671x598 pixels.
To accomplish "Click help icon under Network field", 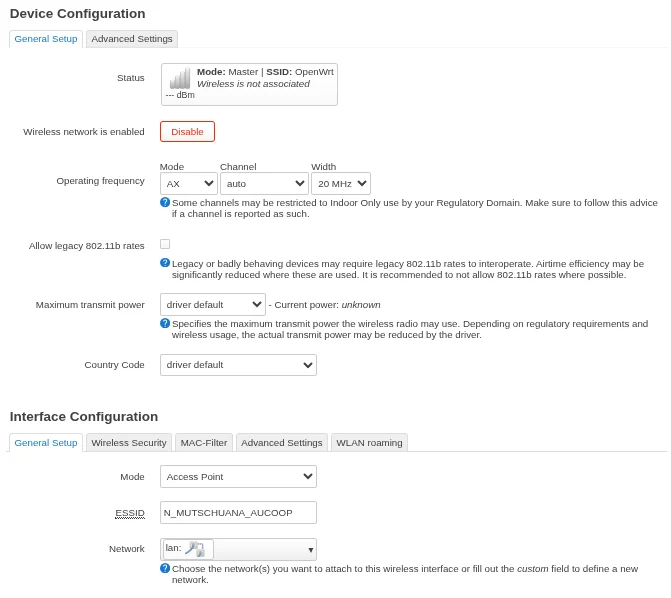I will (x=165, y=568).
